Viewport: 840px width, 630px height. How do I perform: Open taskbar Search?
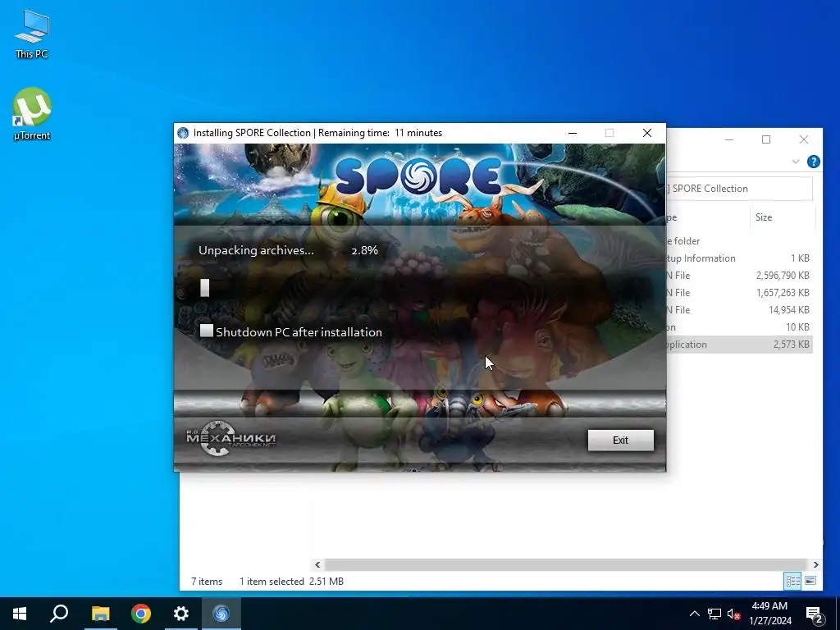pos(59,614)
